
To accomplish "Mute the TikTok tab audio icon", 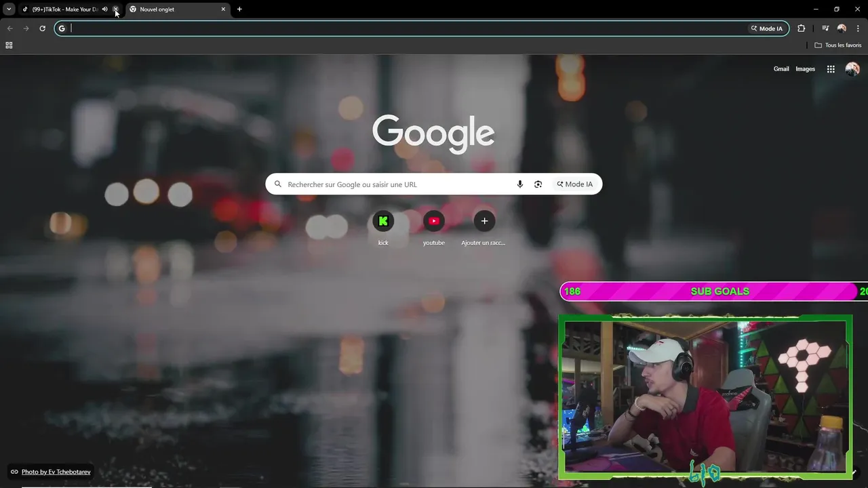I will [104, 9].
